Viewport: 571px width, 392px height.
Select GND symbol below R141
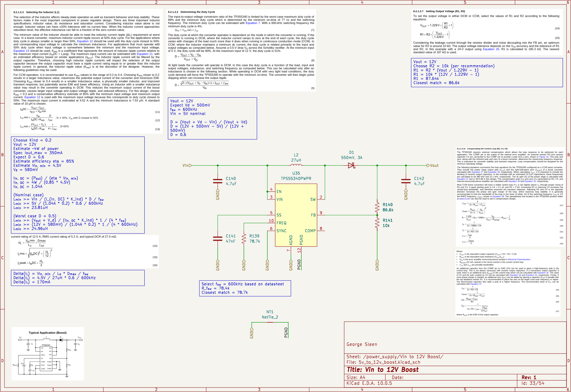[377, 265]
